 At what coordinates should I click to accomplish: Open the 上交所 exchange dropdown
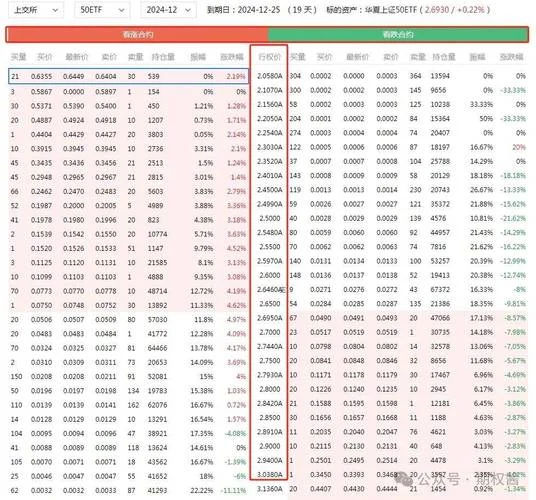click(x=36, y=10)
